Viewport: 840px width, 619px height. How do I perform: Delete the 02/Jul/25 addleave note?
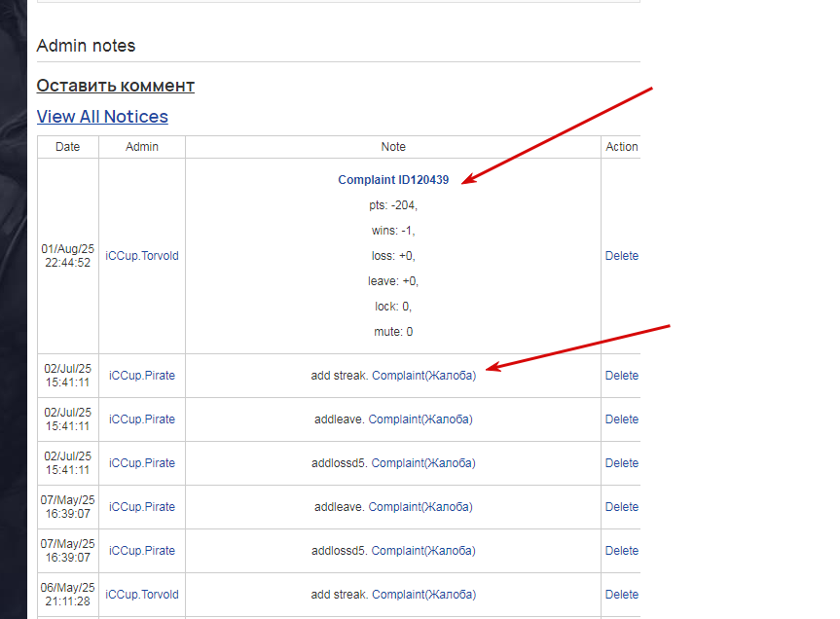click(x=621, y=419)
